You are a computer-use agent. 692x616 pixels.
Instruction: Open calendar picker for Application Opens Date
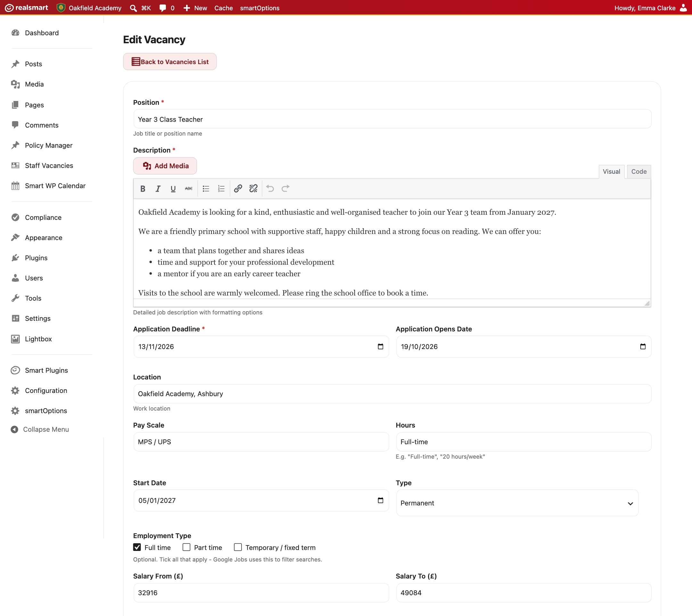(643, 346)
